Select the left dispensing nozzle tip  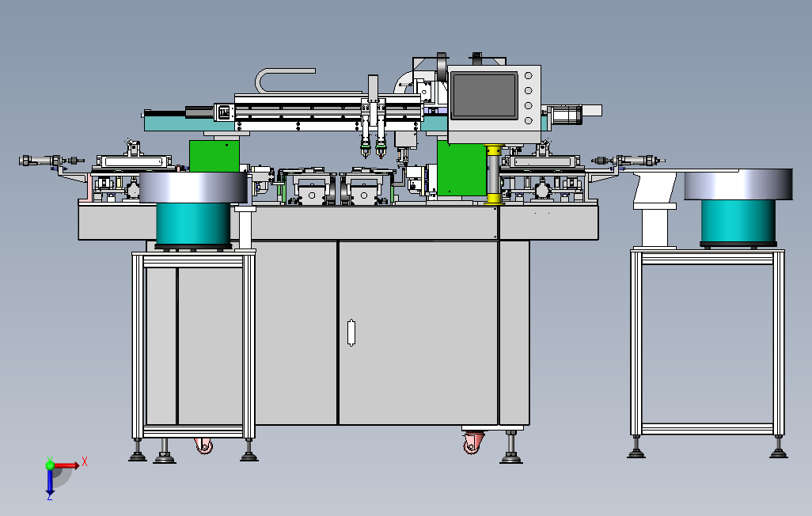[365, 153]
